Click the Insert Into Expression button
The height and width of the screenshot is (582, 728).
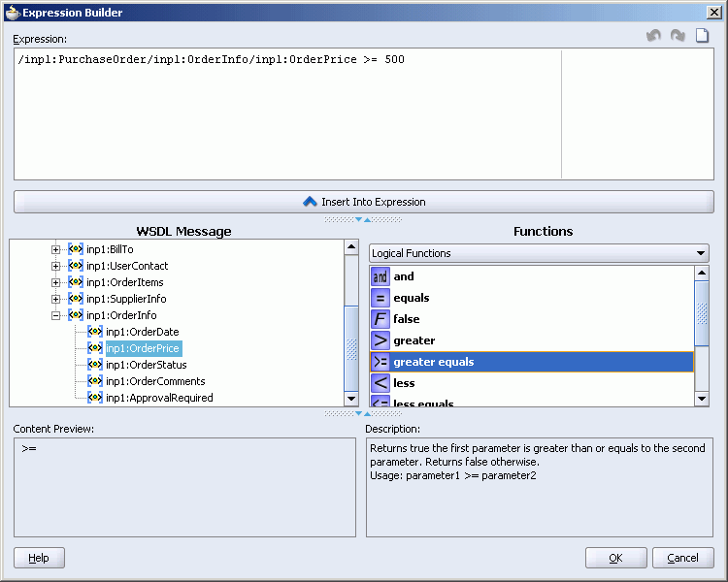pyautogui.click(x=364, y=202)
